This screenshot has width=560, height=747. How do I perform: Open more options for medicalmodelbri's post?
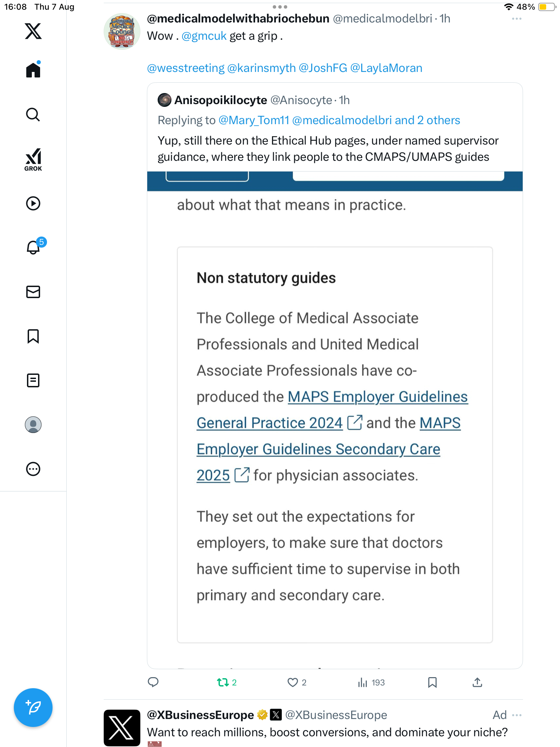click(x=516, y=19)
